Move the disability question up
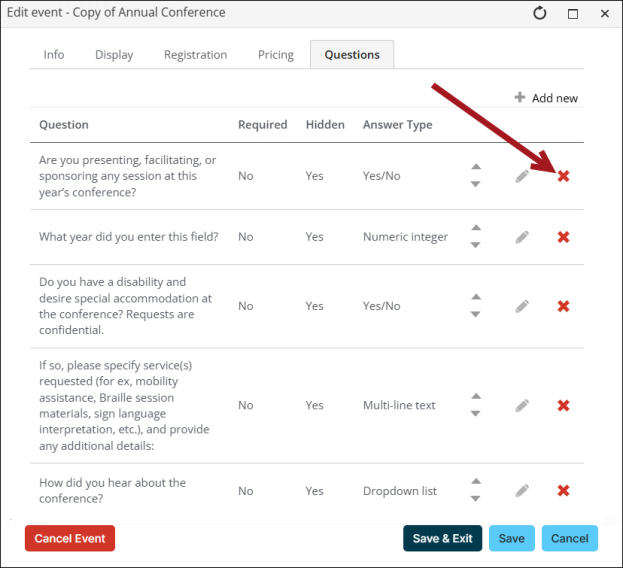This screenshot has width=623, height=568. pyautogui.click(x=476, y=297)
